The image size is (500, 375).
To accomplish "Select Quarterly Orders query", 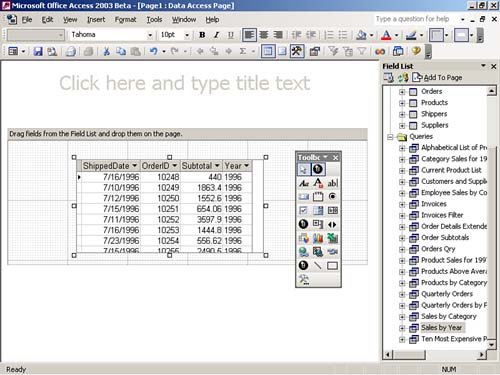I will [447, 294].
